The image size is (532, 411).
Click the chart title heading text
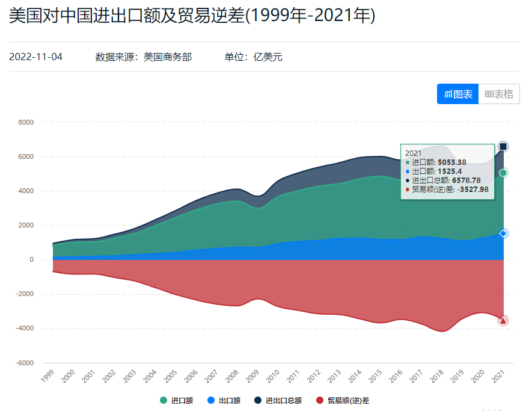click(192, 16)
